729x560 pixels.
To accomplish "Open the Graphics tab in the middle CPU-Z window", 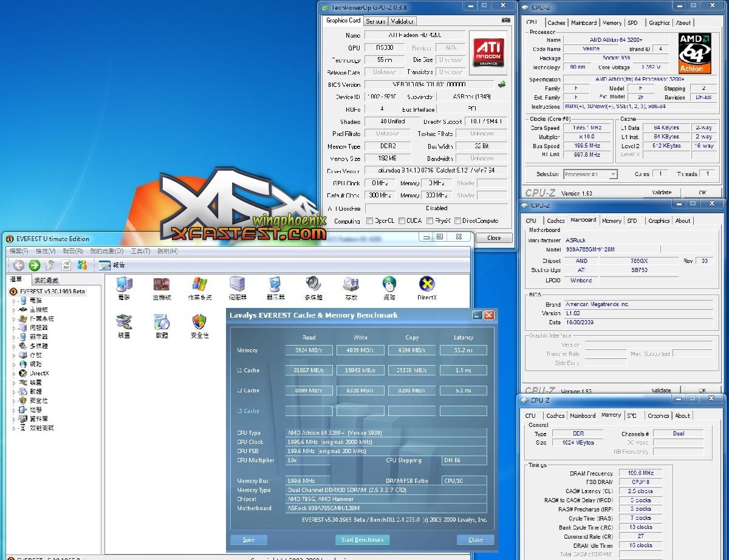I will point(659,221).
